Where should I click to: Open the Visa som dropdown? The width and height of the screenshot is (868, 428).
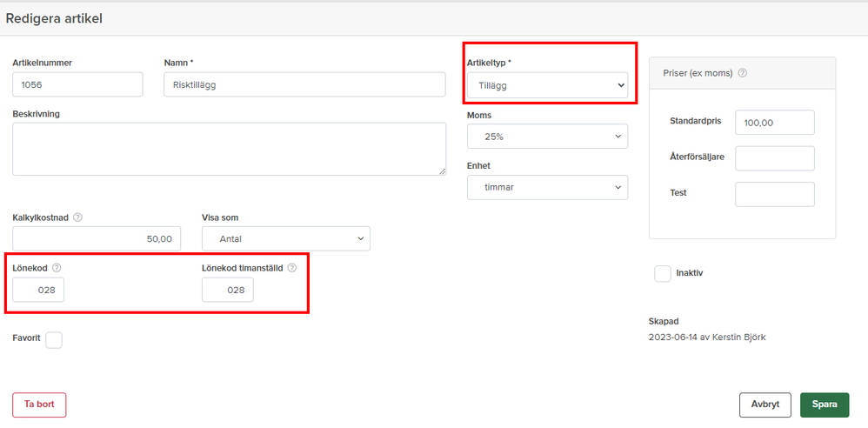pos(285,238)
